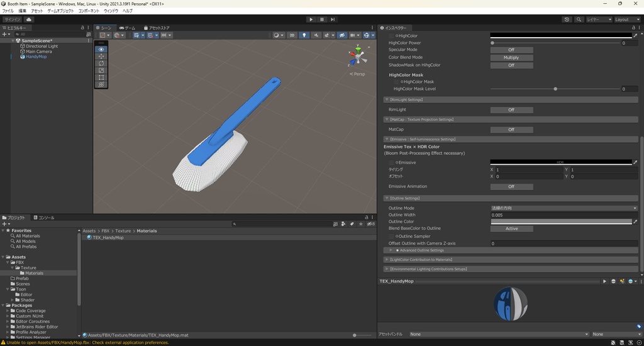Toggle Blend BaseColor to Outline Active button
This screenshot has width=644, height=346.
click(x=511, y=228)
